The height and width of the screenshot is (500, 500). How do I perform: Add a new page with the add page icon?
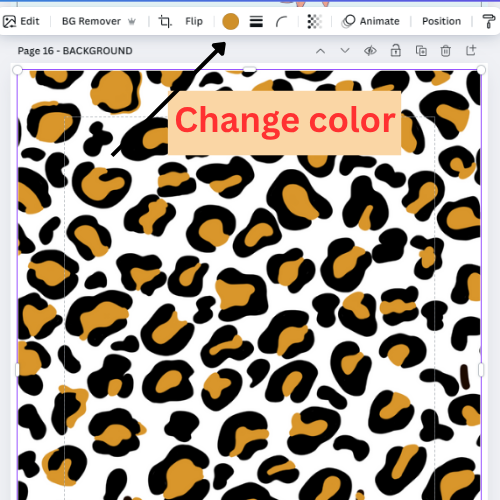pyautogui.click(x=471, y=51)
